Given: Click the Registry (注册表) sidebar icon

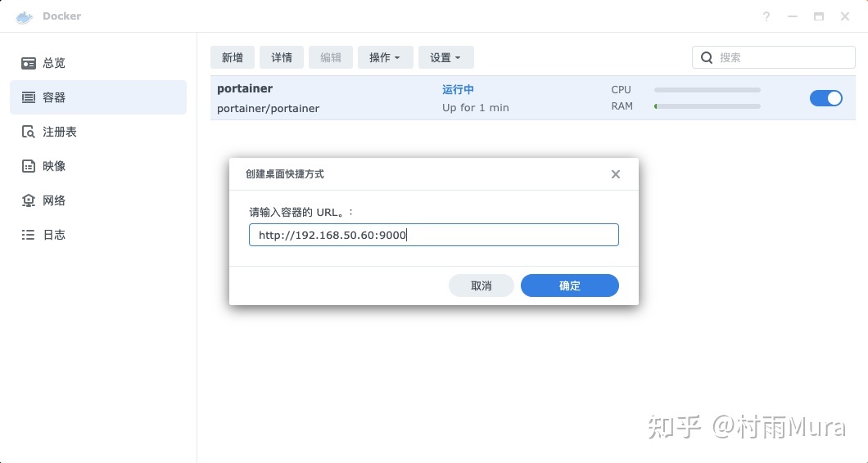Looking at the screenshot, I should click(x=29, y=132).
